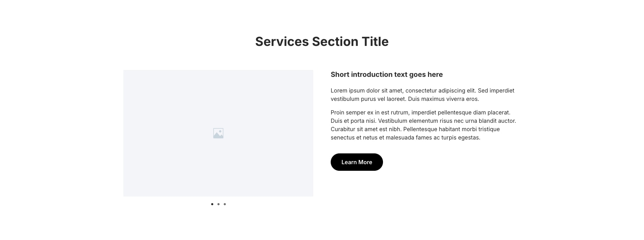Click the Services Section Title heading

(322, 41)
